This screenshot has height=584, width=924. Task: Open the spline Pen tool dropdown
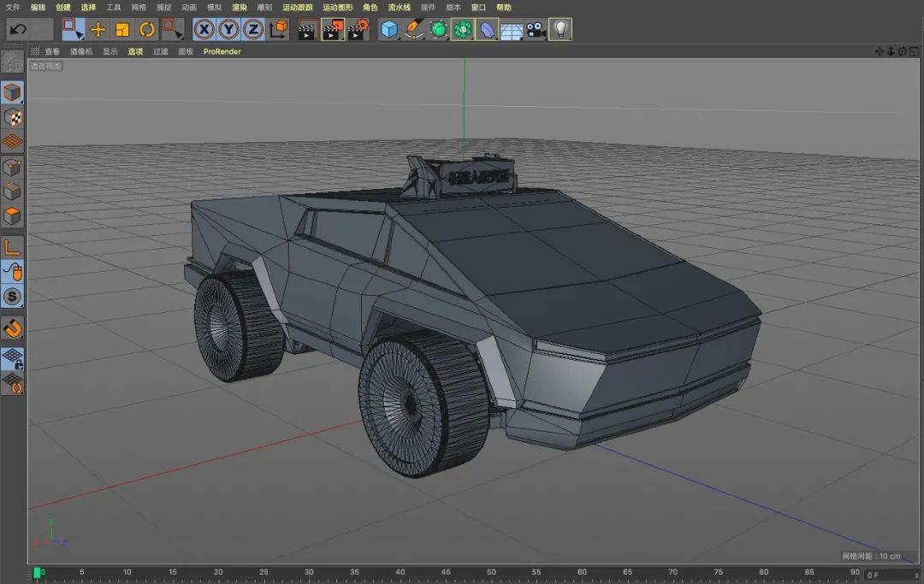pyautogui.click(x=414, y=29)
